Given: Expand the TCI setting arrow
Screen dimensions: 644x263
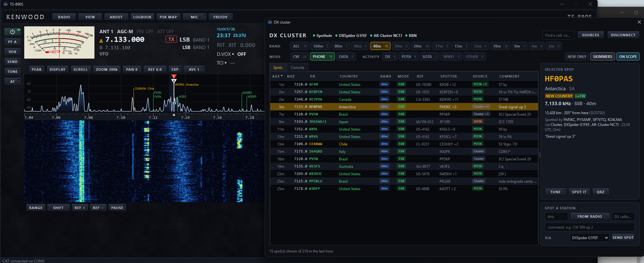Looking at the screenshot, I should [226, 63].
